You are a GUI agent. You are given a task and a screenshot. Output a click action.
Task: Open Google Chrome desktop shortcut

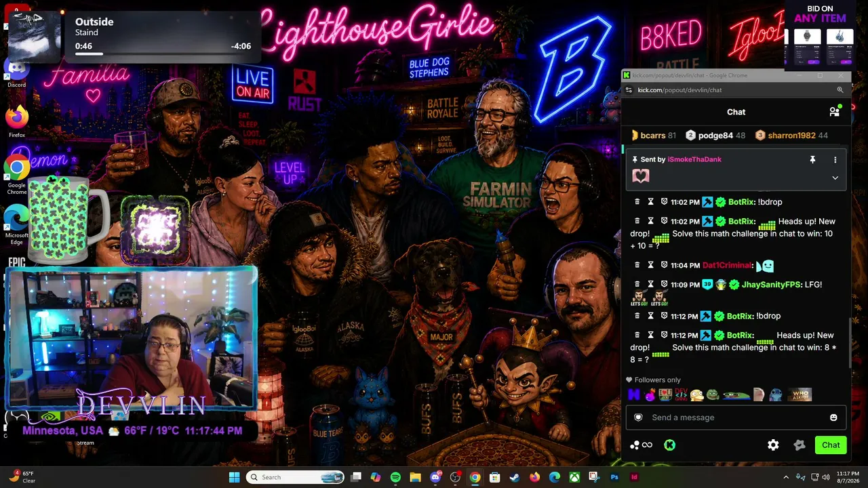click(x=17, y=175)
